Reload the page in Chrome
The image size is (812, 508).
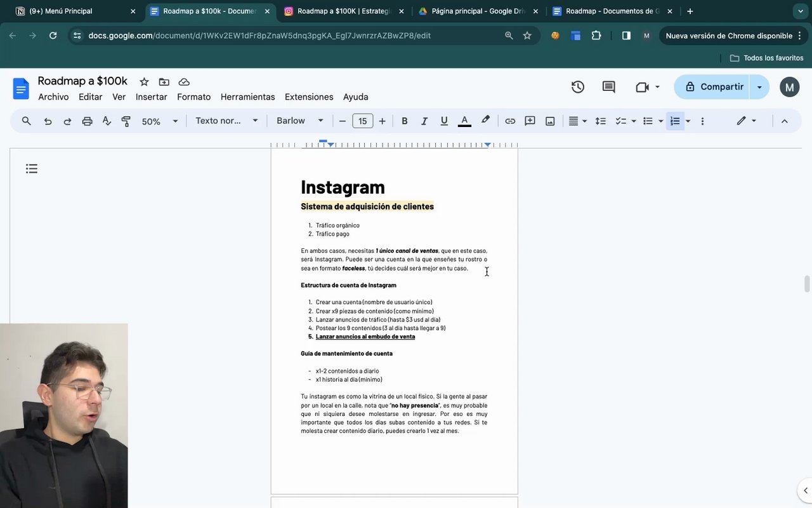click(53, 36)
